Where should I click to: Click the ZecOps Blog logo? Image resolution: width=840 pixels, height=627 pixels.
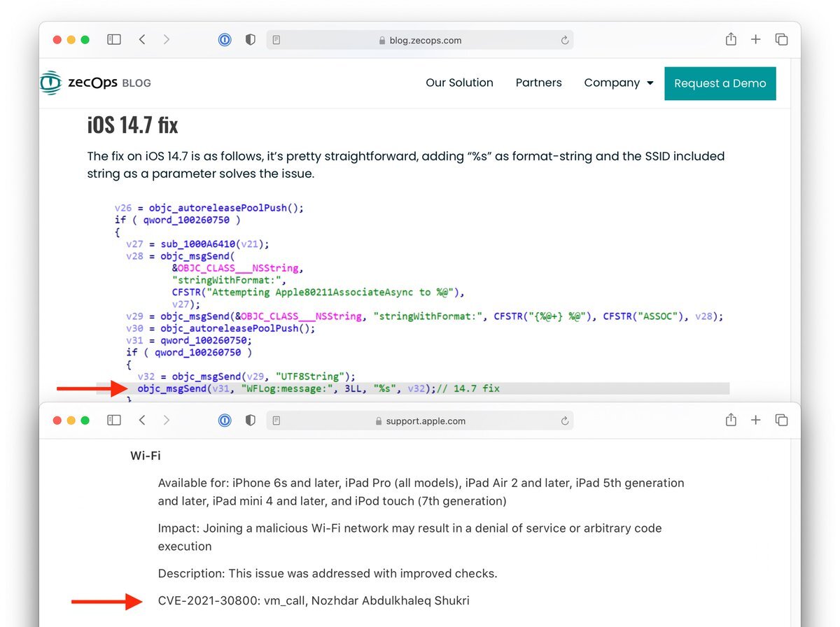click(95, 83)
